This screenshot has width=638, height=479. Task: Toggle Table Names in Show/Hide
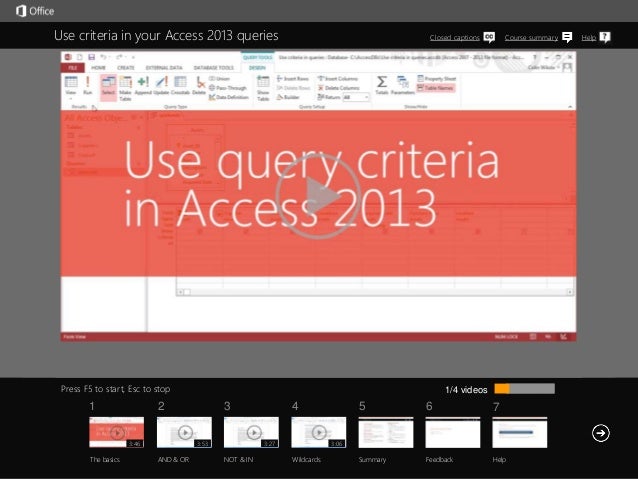click(436, 88)
